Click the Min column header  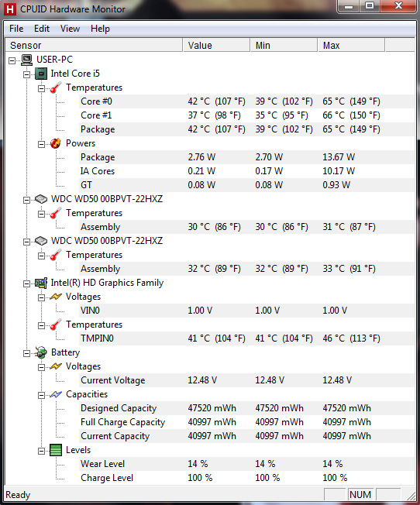point(284,46)
